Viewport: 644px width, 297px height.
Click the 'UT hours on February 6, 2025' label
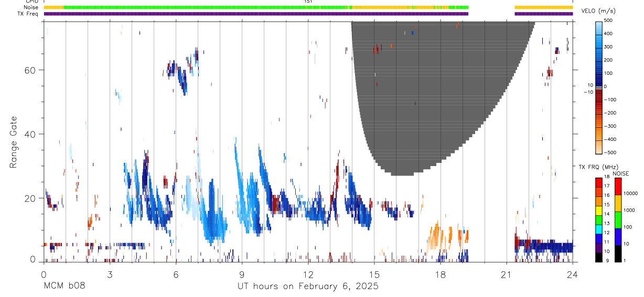point(308,287)
